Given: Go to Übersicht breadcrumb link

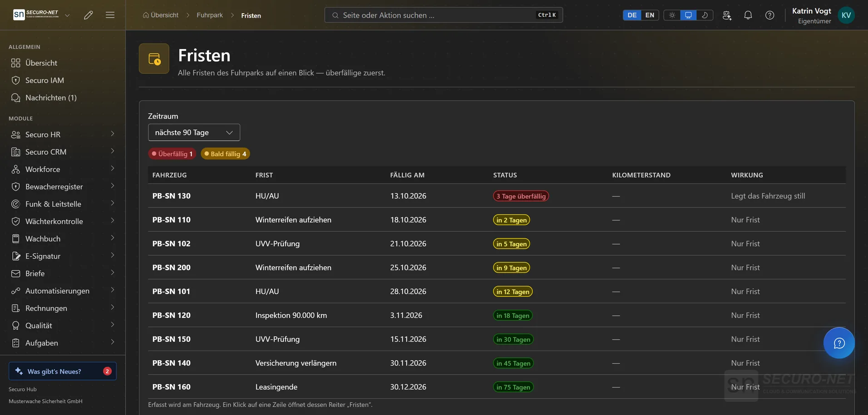Looking at the screenshot, I should coord(161,15).
